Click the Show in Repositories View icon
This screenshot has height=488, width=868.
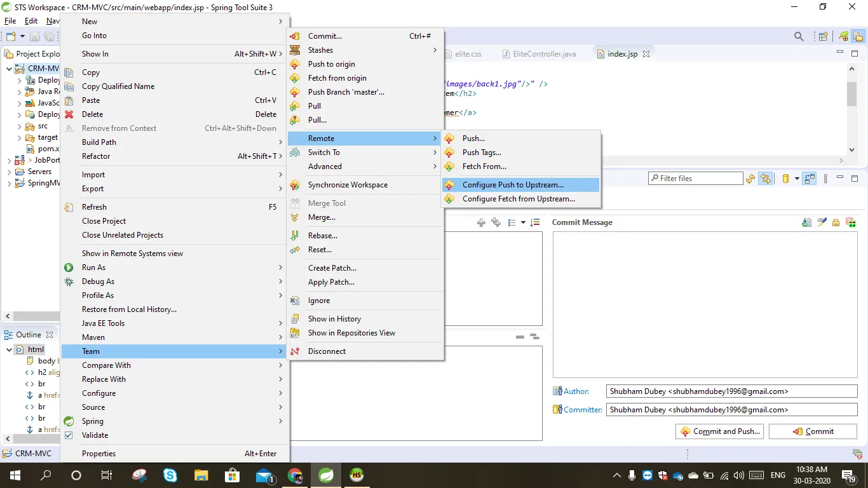coord(295,333)
